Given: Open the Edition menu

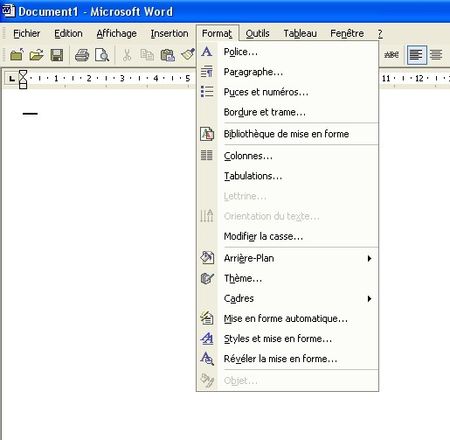Looking at the screenshot, I should coord(68,33).
